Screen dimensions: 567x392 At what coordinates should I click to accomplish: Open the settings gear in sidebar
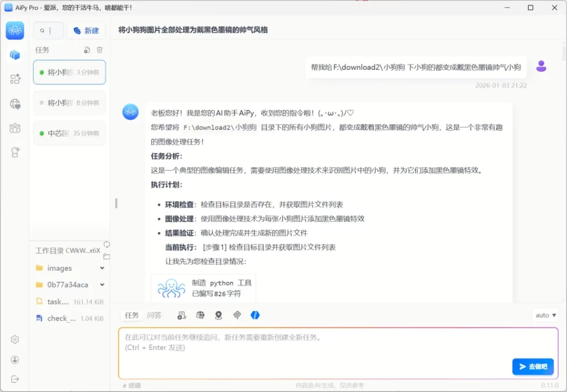15,339
